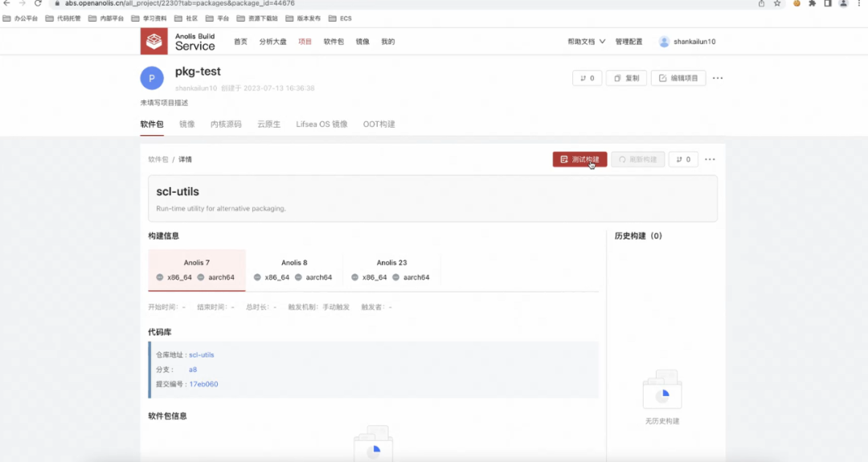868x462 pixels.
Task: Open the 分析大盘 nav item
Action: pyautogui.click(x=273, y=42)
